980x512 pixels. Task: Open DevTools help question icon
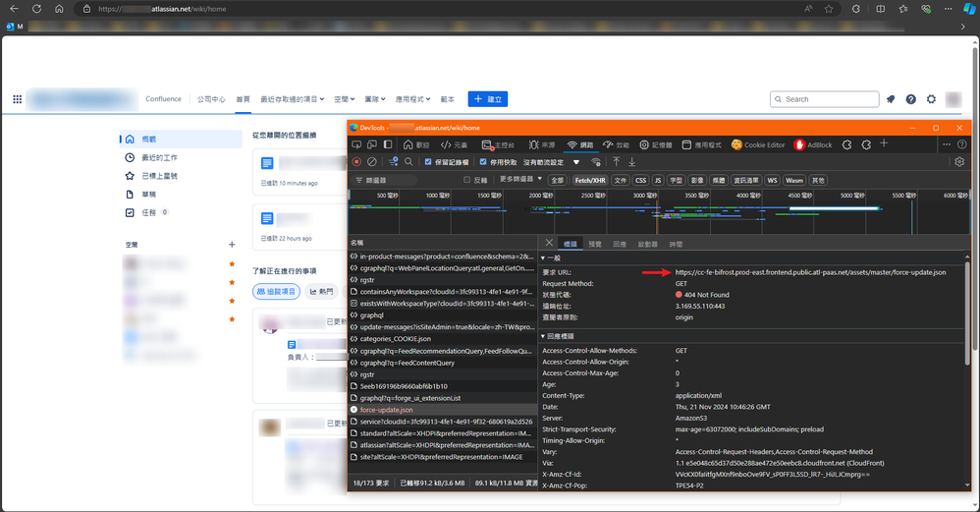pyautogui.click(x=962, y=144)
